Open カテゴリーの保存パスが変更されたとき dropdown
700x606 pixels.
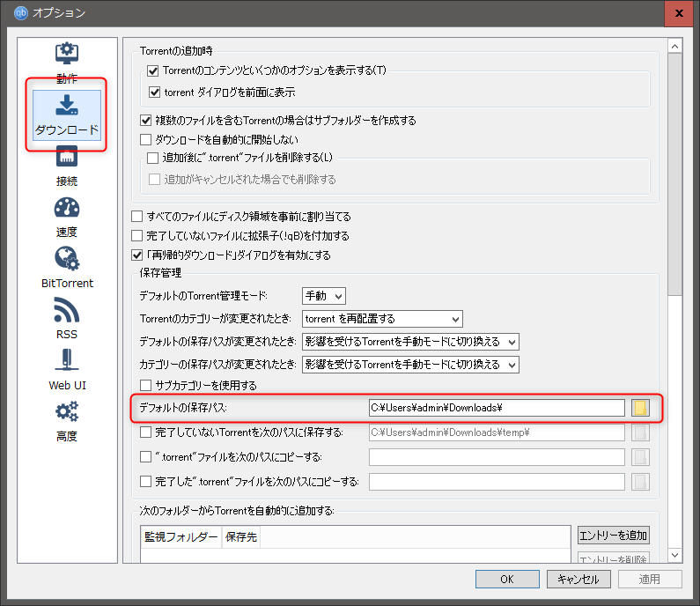tap(410, 364)
